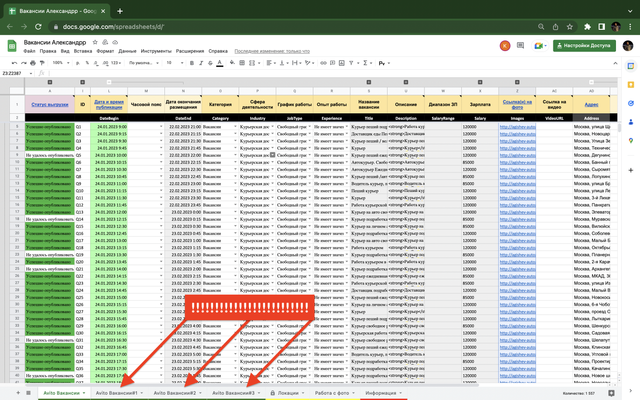Redo the action in toolbar
This screenshot has width=640, height=400.
24,63
